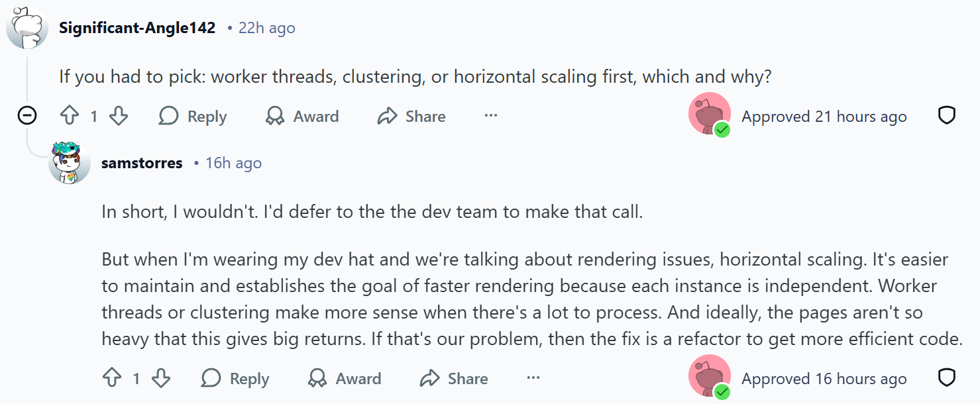Viewport: 980px width, 404px height.
Task: Open samstorres user profile link
Action: click(142, 163)
